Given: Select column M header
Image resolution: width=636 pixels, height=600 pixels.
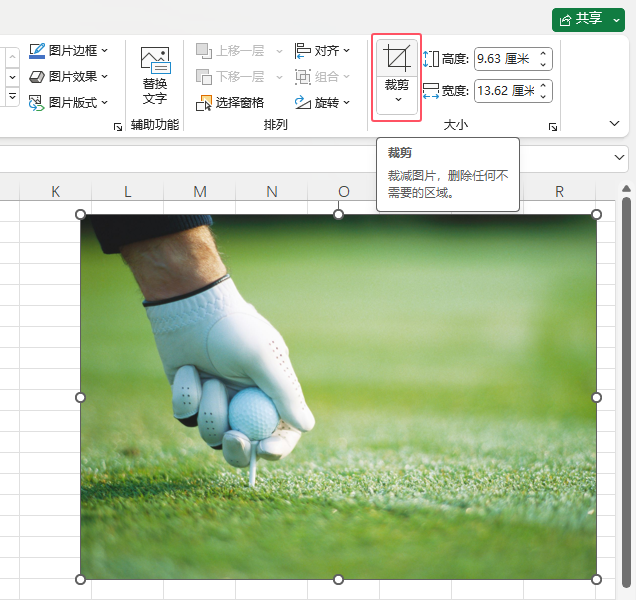Looking at the screenshot, I should click(200, 191).
